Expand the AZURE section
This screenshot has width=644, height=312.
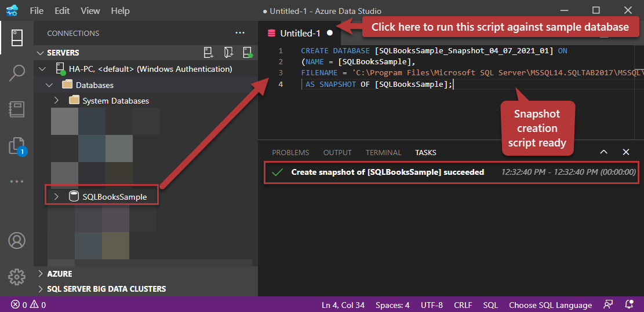(40, 273)
